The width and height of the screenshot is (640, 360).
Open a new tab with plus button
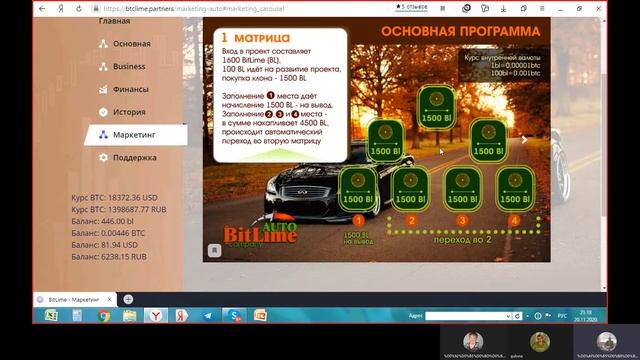tap(128, 300)
